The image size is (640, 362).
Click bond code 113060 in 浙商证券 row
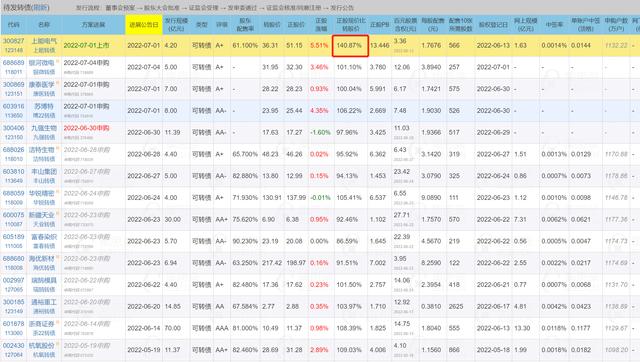pyautogui.click(x=13, y=333)
